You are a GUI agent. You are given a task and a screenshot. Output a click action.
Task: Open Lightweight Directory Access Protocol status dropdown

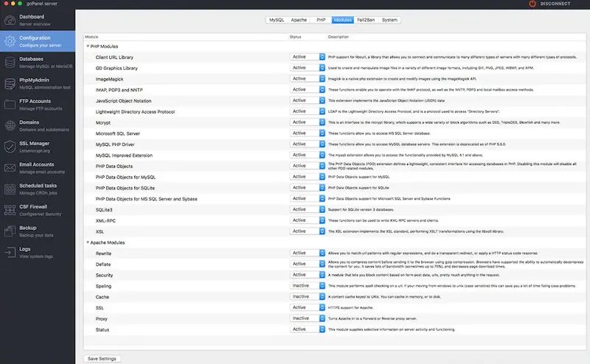click(x=308, y=111)
